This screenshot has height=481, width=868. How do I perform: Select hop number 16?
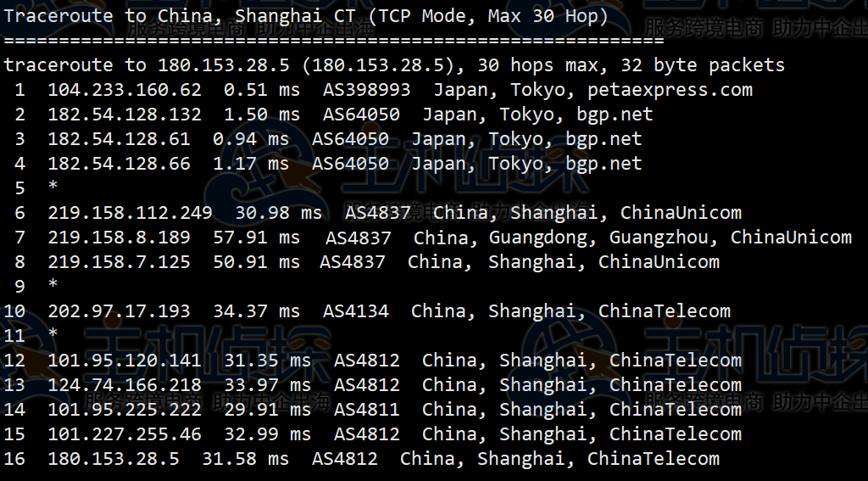coord(14,459)
